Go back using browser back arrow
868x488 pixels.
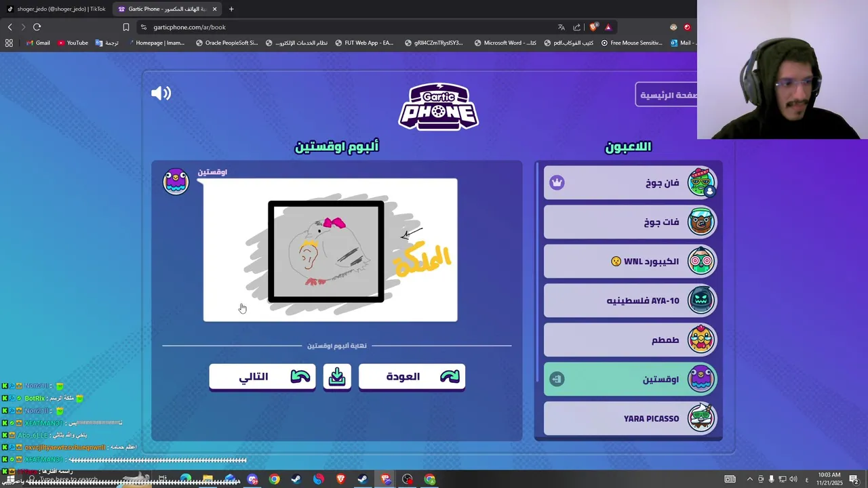pos(9,27)
